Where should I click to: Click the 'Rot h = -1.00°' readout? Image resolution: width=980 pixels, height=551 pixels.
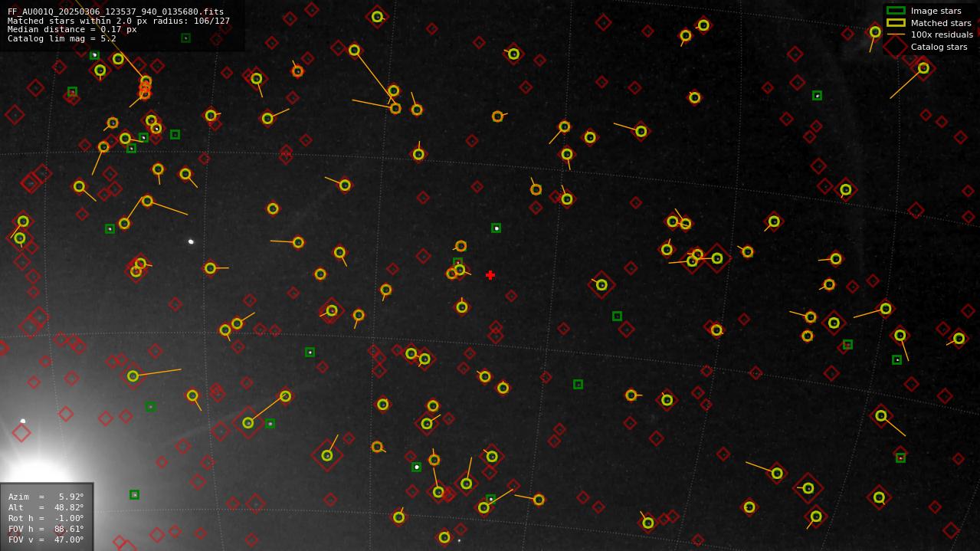point(46,518)
